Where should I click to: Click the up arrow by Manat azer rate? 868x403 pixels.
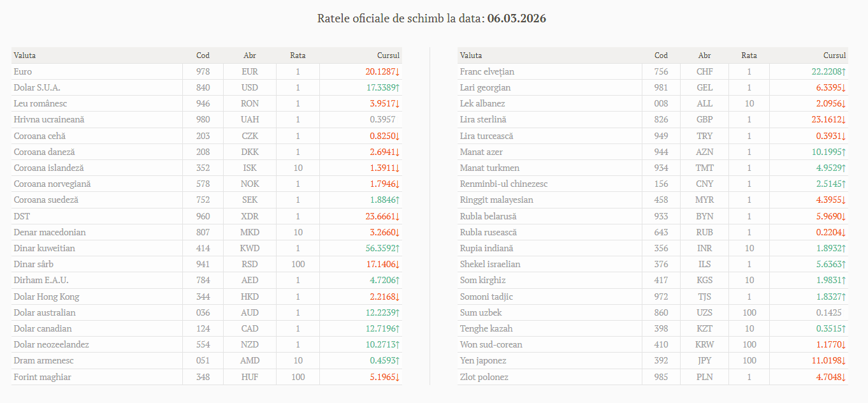[844, 152]
